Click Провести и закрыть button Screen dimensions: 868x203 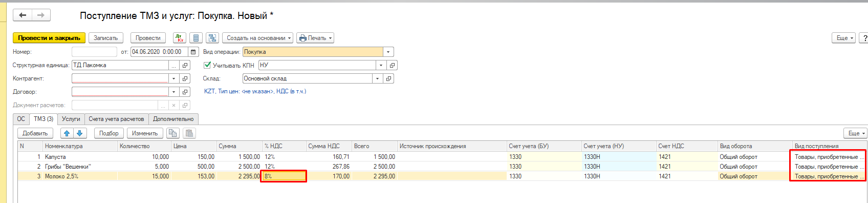tap(49, 38)
